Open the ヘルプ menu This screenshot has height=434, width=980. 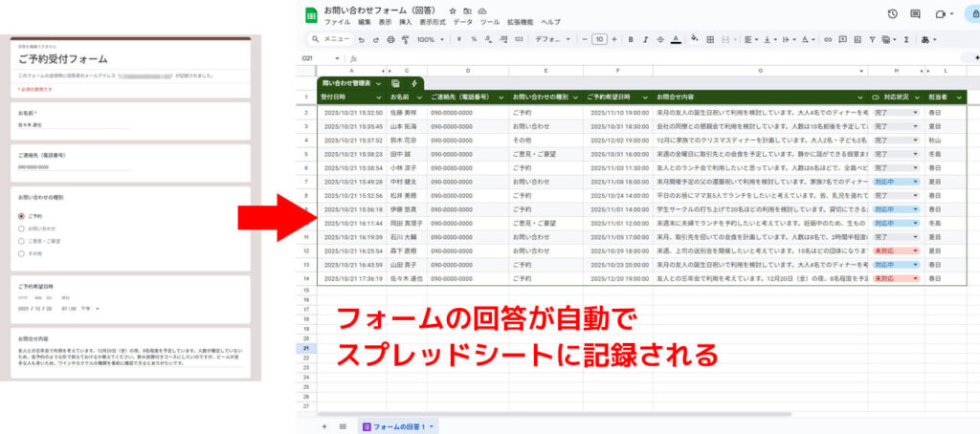pos(550,22)
